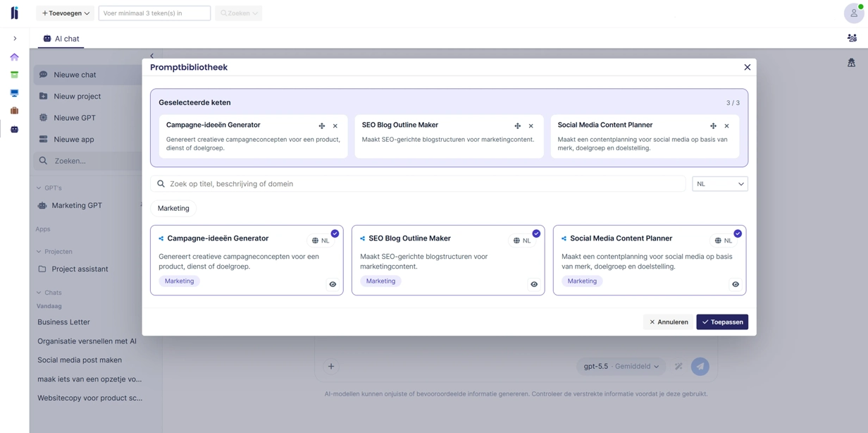Click the plus attachment button in chat input

(x=331, y=367)
